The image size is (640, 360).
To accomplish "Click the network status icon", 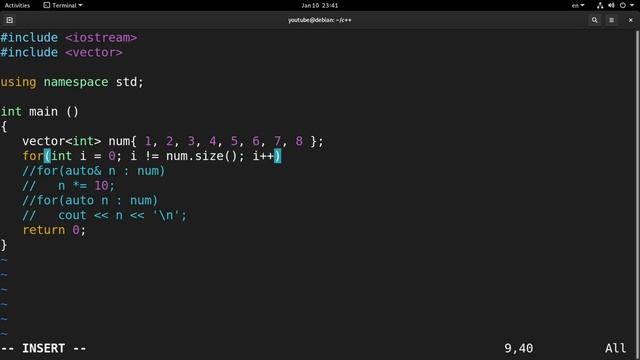I will point(600,5).
